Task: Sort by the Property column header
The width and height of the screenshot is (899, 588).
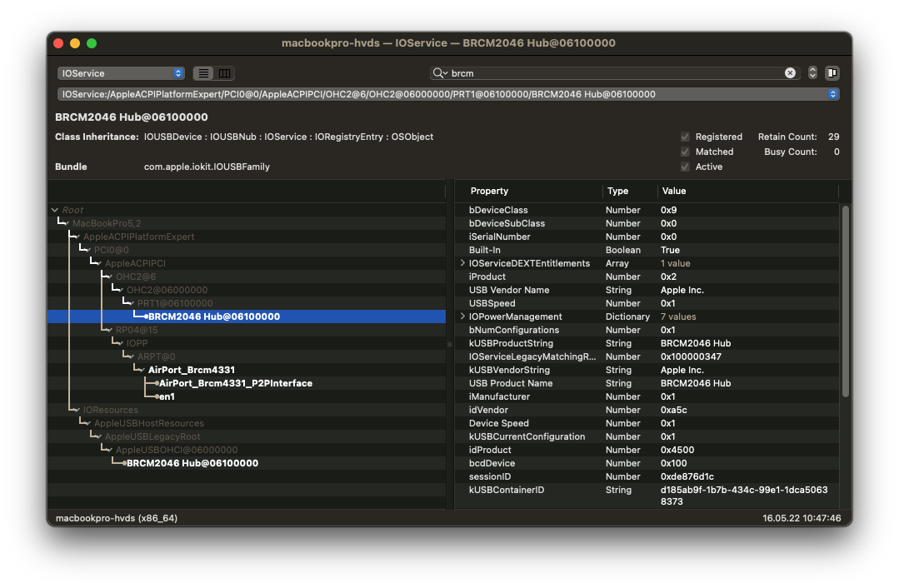Action: point(489,191)
